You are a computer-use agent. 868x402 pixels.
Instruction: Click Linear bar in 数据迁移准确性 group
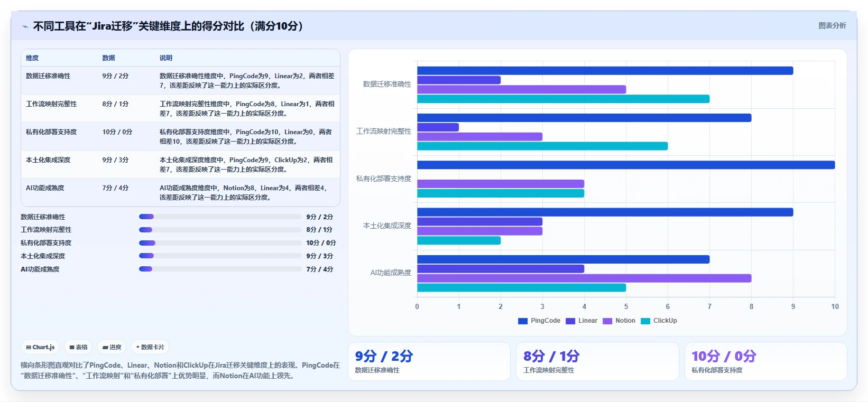(x=459, y=80)
